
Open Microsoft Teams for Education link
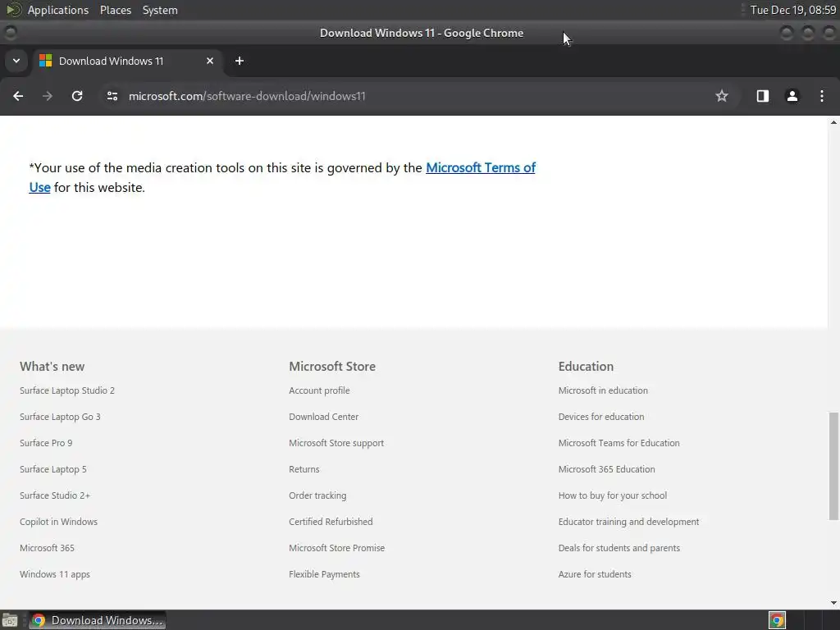[619, 443]
